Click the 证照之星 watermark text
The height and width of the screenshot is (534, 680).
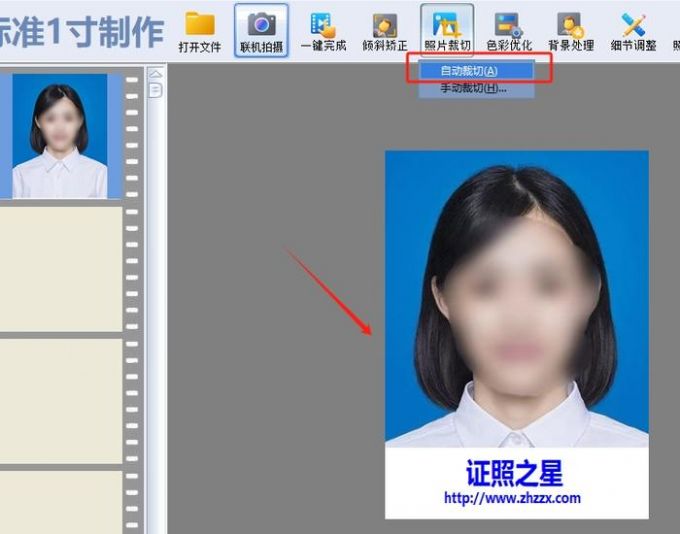514,472
